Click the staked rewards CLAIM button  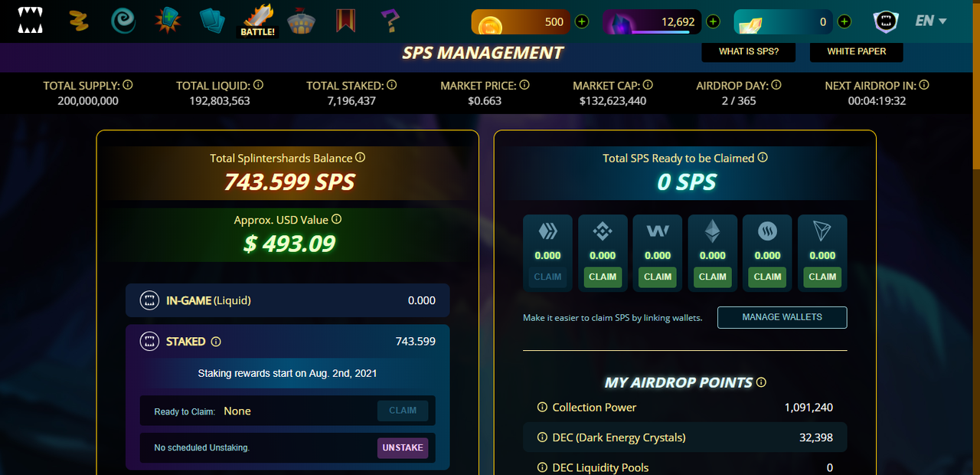tap(403, 411)
